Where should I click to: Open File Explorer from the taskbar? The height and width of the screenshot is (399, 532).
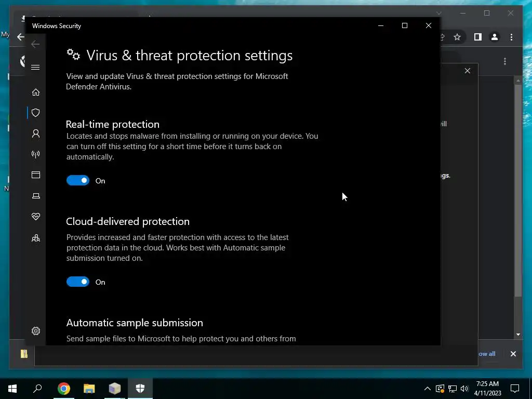(x=89, y=389)
